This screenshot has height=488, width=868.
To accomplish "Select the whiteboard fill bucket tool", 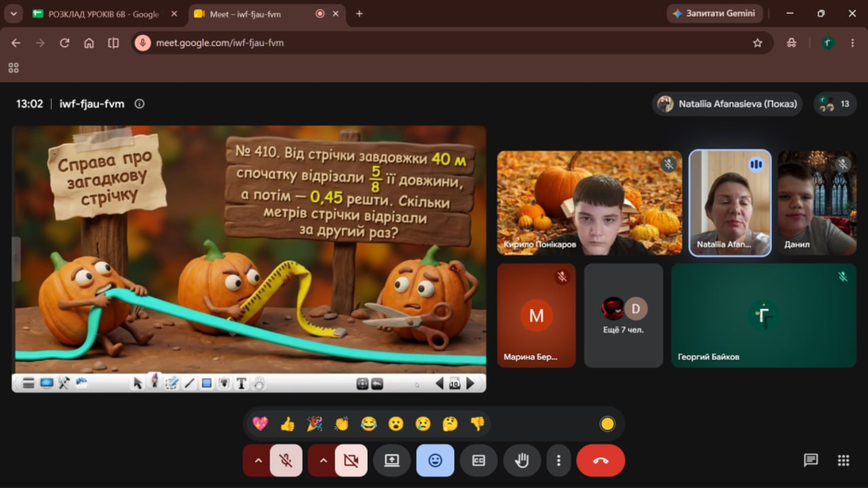I will [x=223, y=383].
